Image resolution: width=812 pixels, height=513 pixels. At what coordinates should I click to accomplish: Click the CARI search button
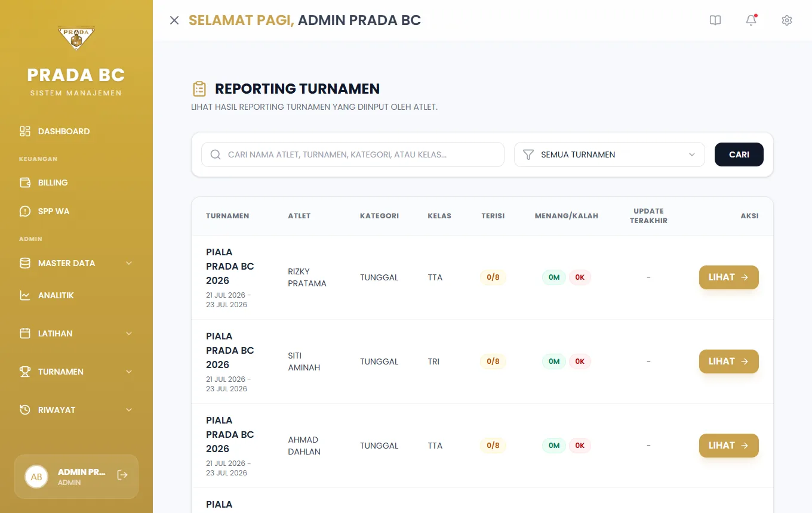click(x=739, y=154)
